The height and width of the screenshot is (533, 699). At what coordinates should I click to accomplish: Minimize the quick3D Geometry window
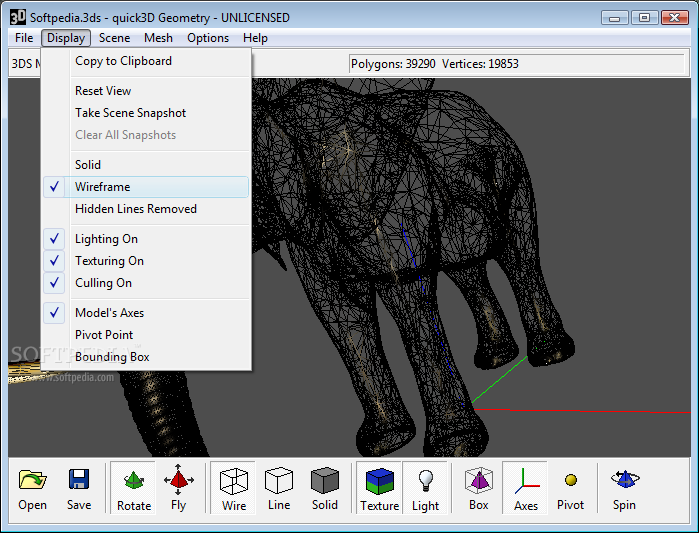[615, 18]
